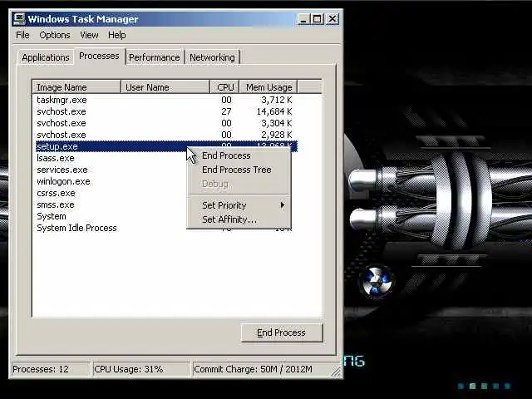Screen dimensions: 532x399
Task: Select the taskmgr.exe process row
Action: 166,100
